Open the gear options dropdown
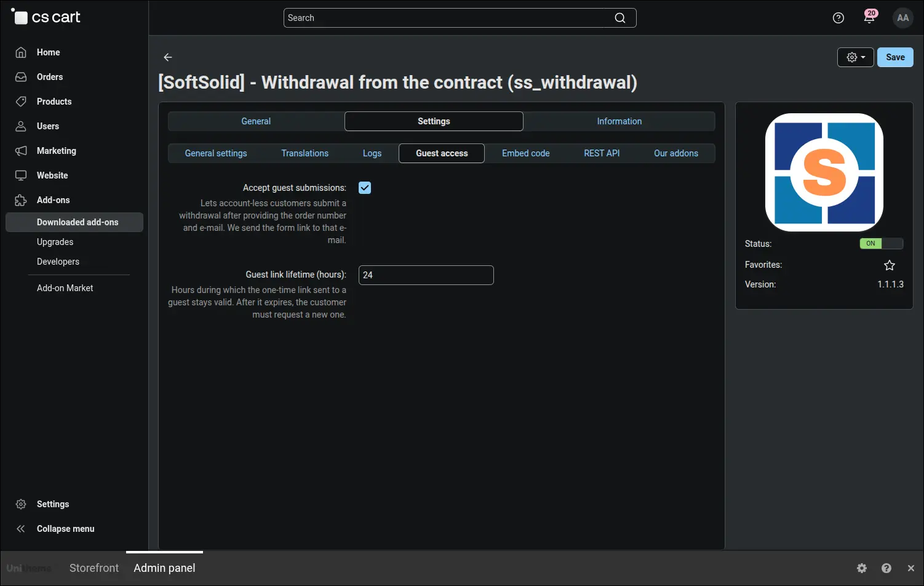 (856, 57)
